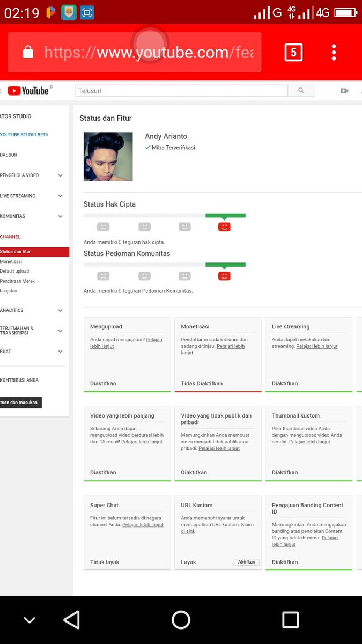Tap the Android back navigation button

click(x=72, y=620)
